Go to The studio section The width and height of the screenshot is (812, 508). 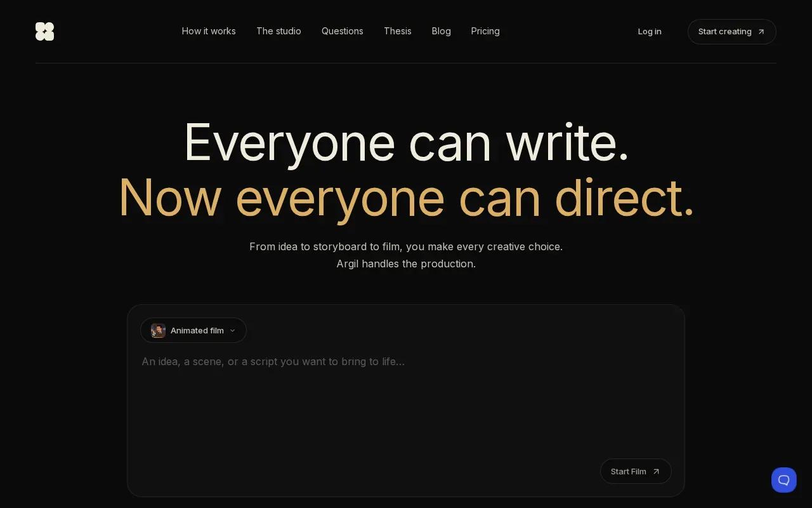(x=278, y=31)
